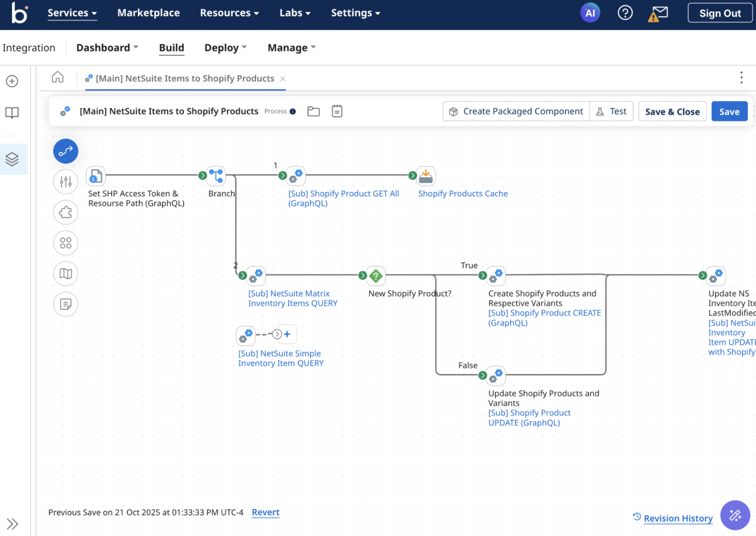Click the annotation note icon in sidebar

pyautogui.click(x=65, y=304)
